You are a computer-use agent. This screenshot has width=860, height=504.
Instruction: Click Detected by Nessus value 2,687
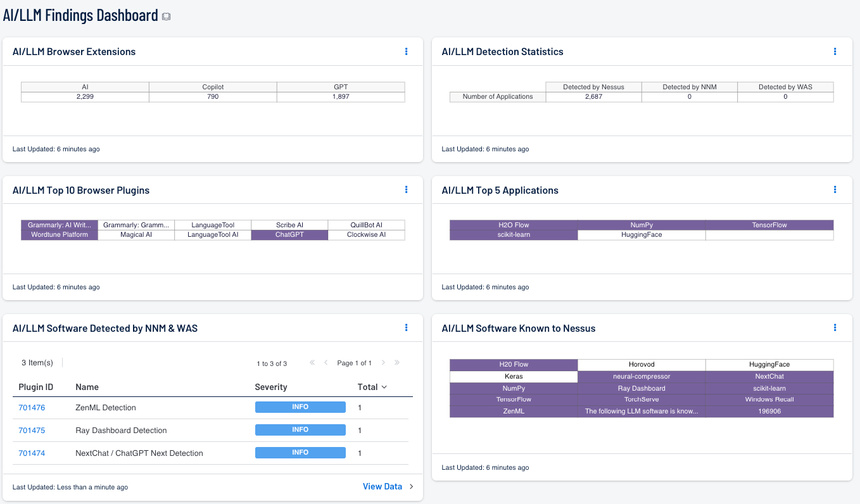[593, 97]
